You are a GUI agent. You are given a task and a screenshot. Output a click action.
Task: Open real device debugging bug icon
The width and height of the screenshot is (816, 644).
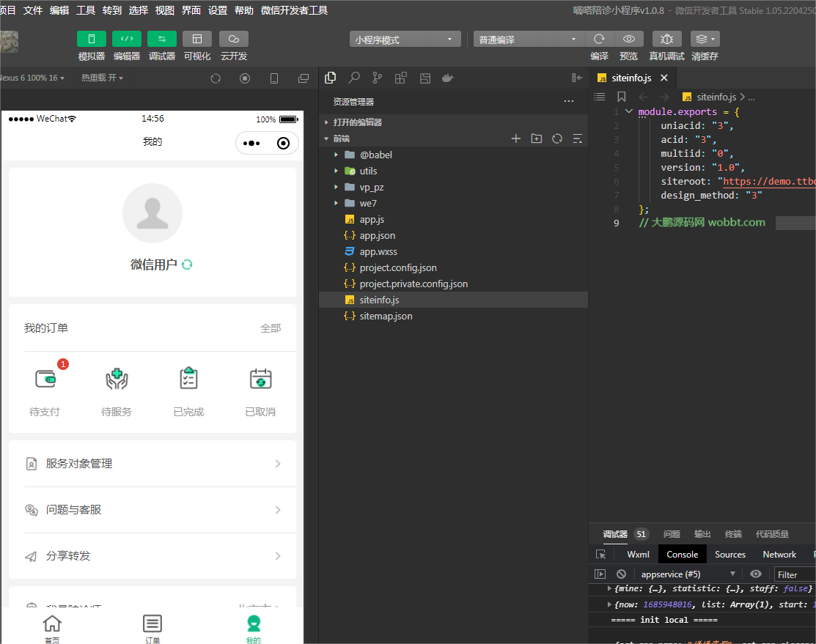[666, 39]
